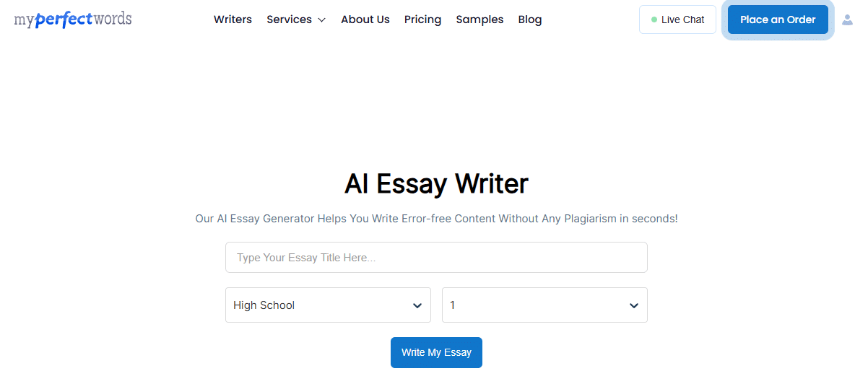Click the chevron arrow on page count select
Viewport: 868px width, 384px height.
pos(633,306)
